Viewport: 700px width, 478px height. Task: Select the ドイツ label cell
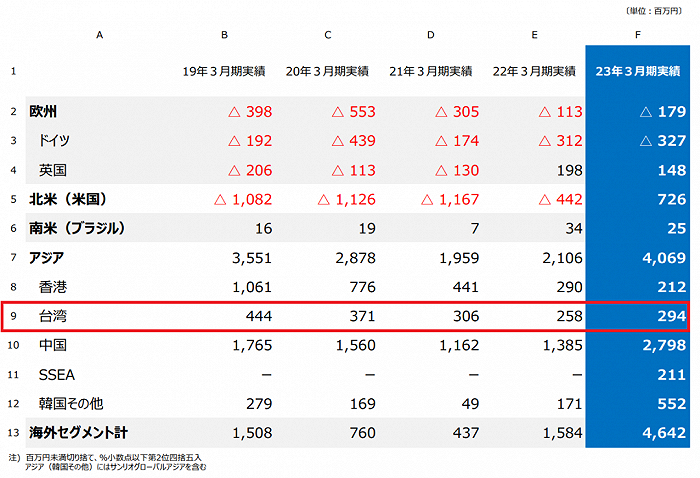tap(54, 141)
